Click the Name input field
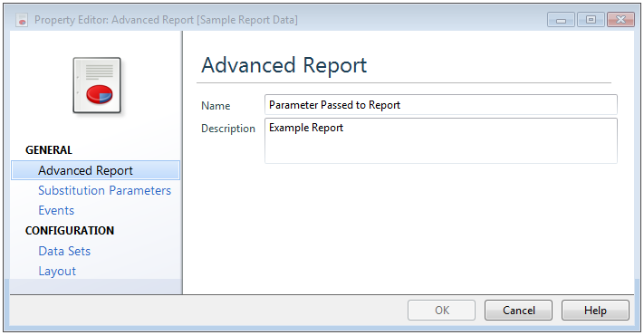This screenshot has width=644, height=335. coord(441,105)
